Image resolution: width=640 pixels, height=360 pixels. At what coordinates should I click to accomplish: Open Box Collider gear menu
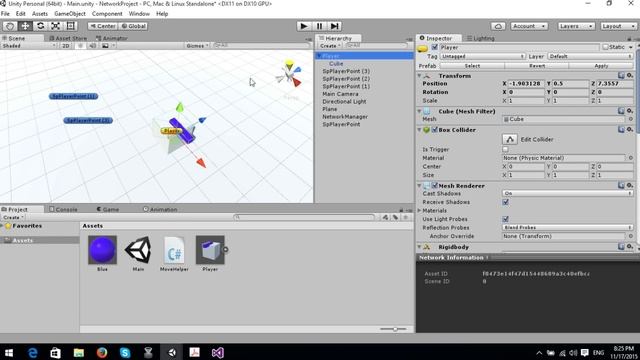coord(630,129)
